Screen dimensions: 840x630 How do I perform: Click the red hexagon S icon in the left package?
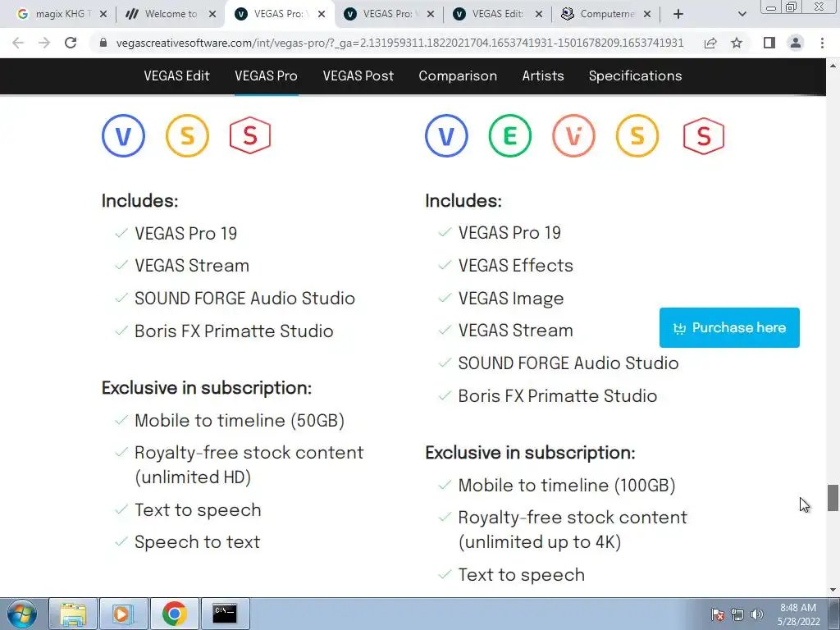(x=250, y=135)
